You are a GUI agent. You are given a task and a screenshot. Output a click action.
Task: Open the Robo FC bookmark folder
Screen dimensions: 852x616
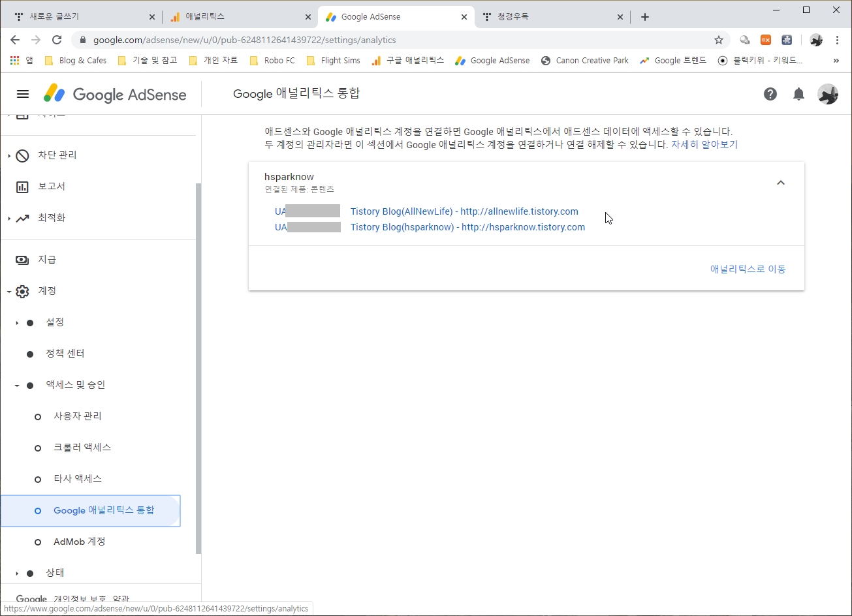[x=272, y=61]
